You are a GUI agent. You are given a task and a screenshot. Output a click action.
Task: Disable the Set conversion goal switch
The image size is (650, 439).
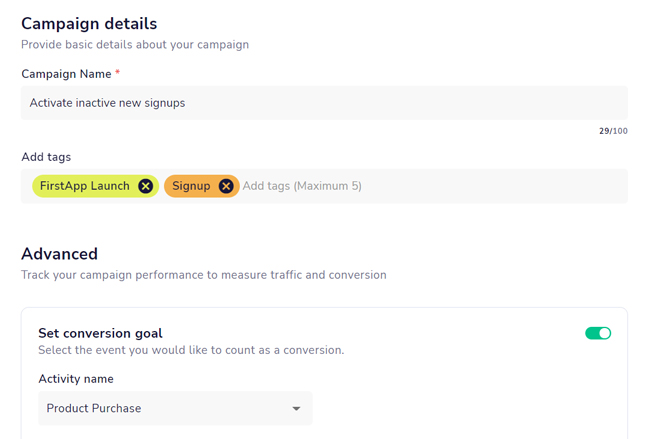[x=598, y=333]
